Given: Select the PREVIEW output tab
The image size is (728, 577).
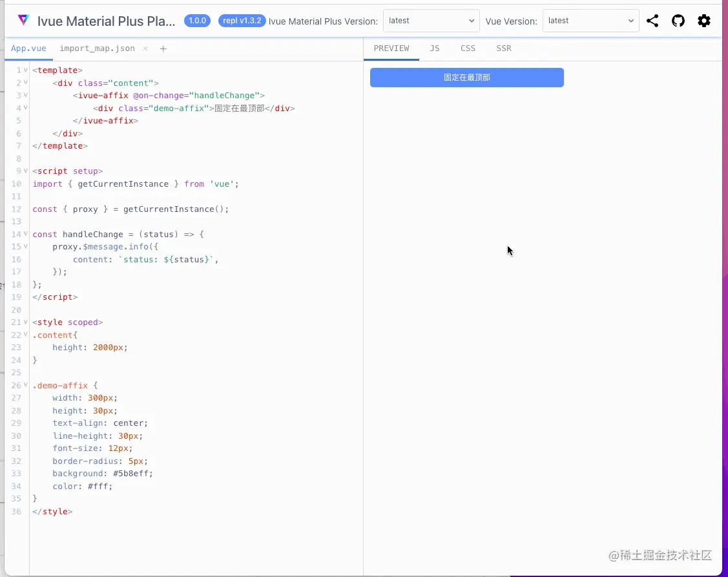Looking at the screenshot, I should coord(391,48).
